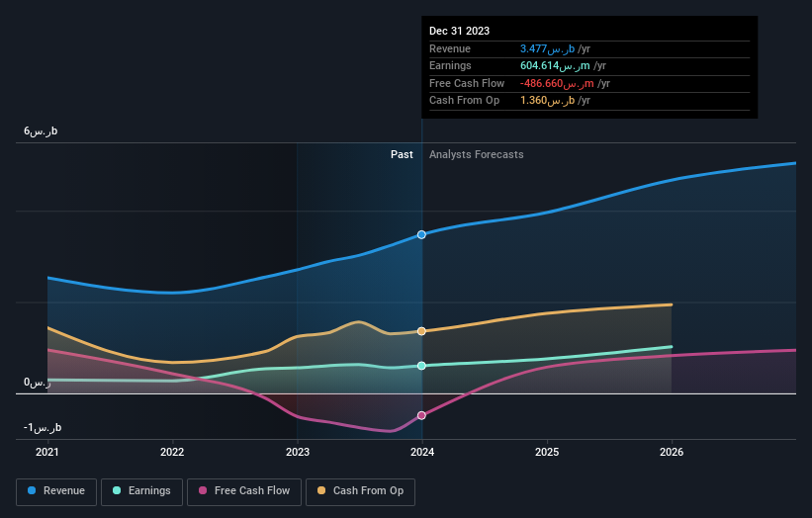
Task: Select the 2024 x-axis label
Action: pyautogui.click(x=422, y=452)
